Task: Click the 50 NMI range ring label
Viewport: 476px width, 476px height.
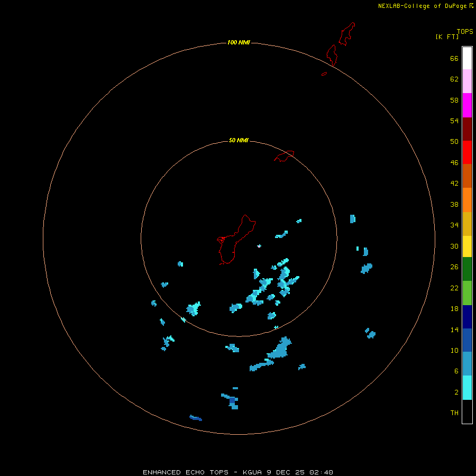Action: 239,140
